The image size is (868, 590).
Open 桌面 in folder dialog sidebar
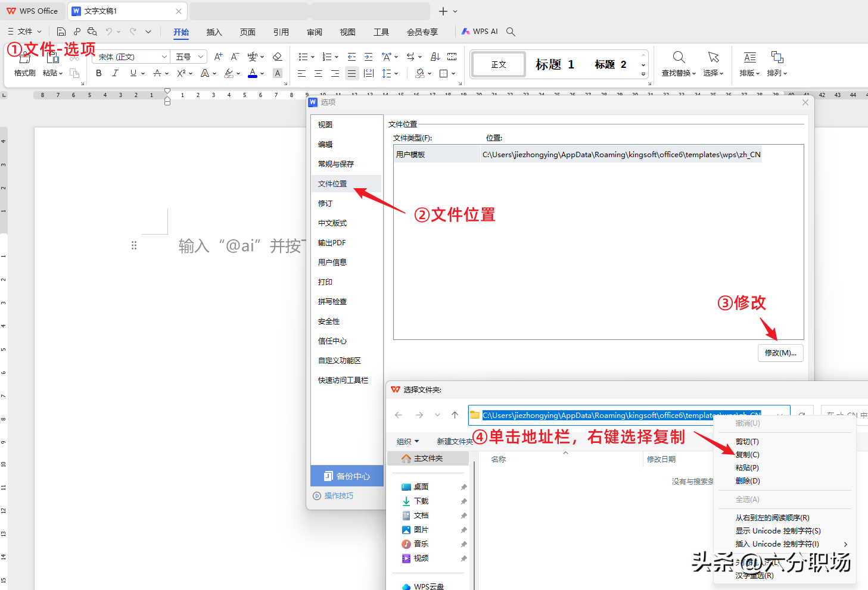[x=421, y=487]
